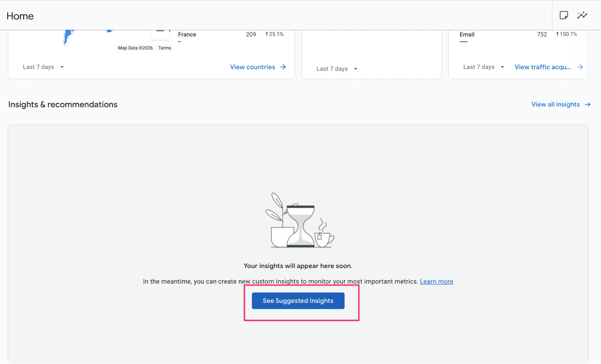Viewport: 601px width, 364px height.
Task: Click the Email channel row label
Action: coord(467,35)
